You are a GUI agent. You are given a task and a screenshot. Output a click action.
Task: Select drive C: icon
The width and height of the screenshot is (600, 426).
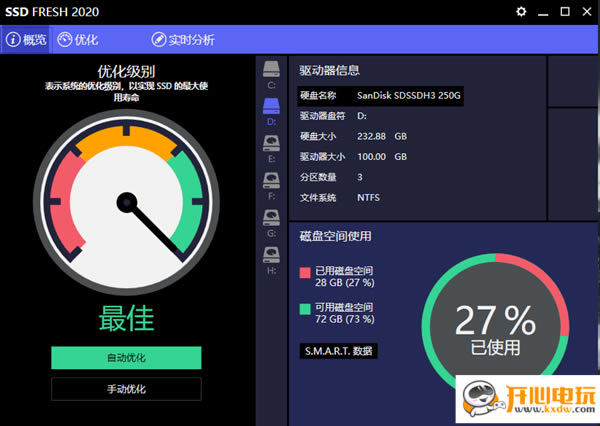(271, 69)
